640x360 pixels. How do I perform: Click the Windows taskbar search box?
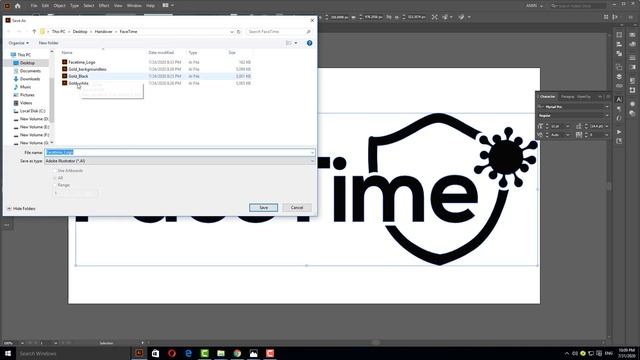tap(73, 353)
